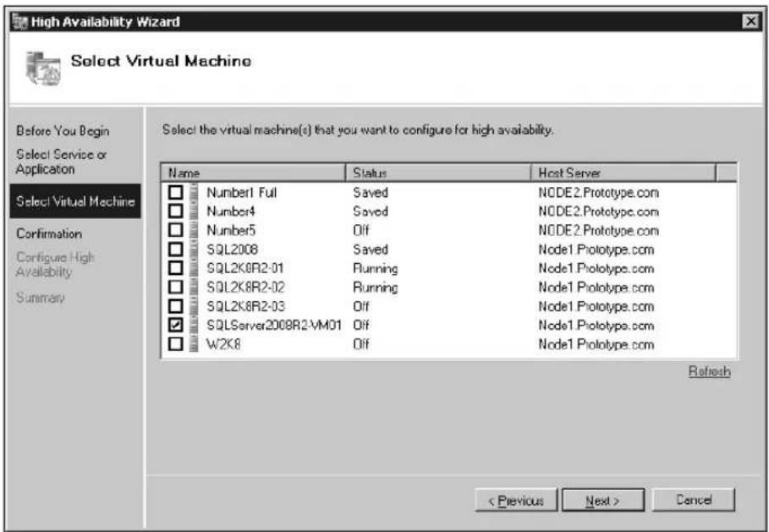Click the VM icon beside SQL2K8R2-01
The height and width of the screenshot is (532, 769).
[x=194, y=268]
